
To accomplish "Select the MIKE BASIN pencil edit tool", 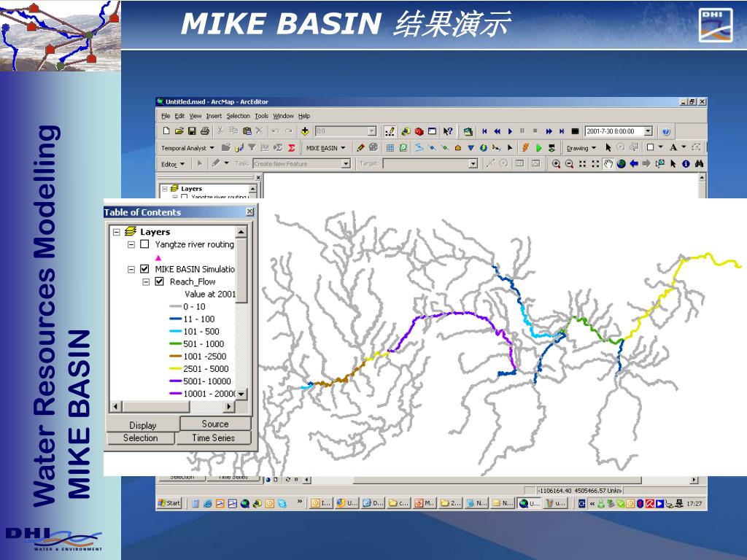I will [x=360, y=148].
